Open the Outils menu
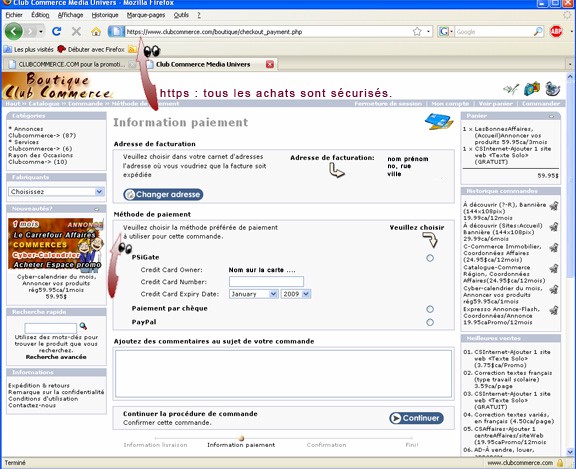 coord(181,15)
